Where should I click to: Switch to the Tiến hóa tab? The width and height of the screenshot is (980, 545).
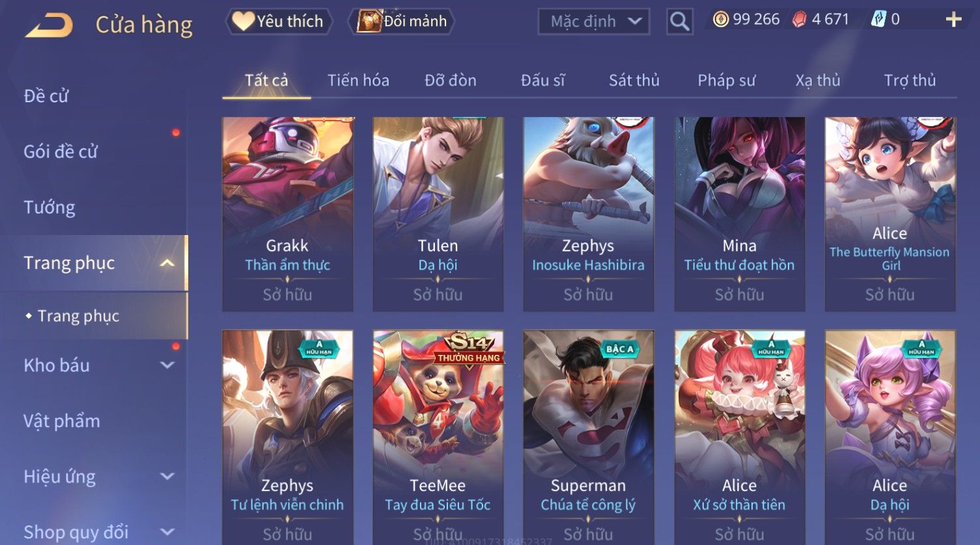358,80
